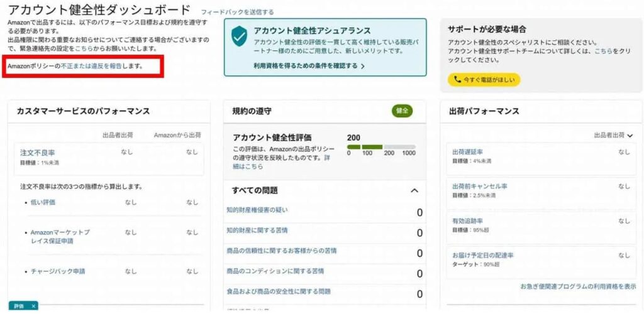Click the アカウント健全性ダッシュボード page title
The width and height of the screenshot is (644, 314).
99,9
